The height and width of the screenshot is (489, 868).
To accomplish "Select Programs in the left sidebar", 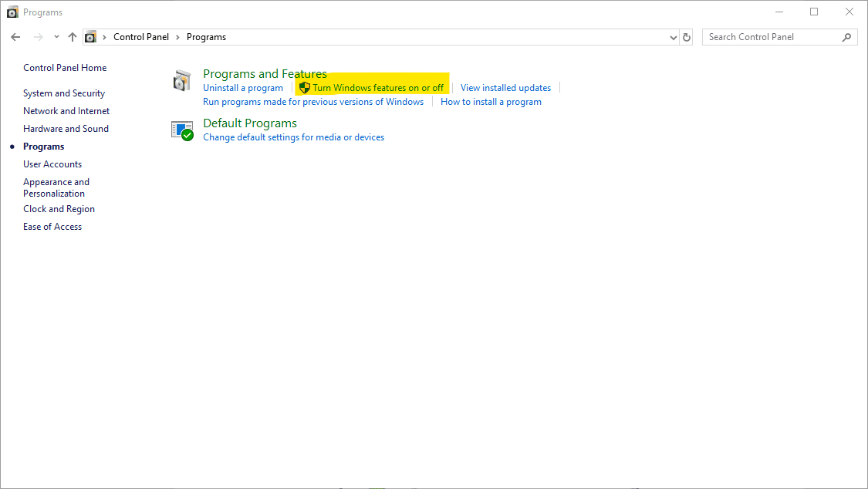I will point(44,146).
